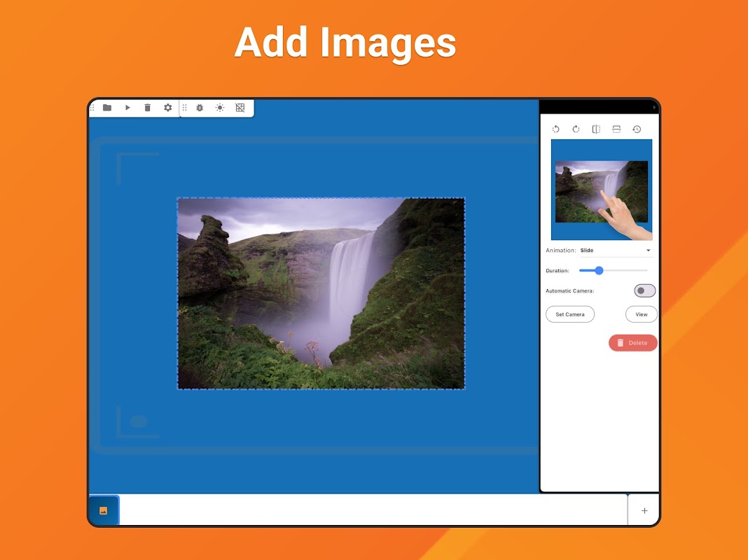Viewport: 748px width, 560px height.
Task: Click the "Automatic Camera:" label
Action: (569, 290)
